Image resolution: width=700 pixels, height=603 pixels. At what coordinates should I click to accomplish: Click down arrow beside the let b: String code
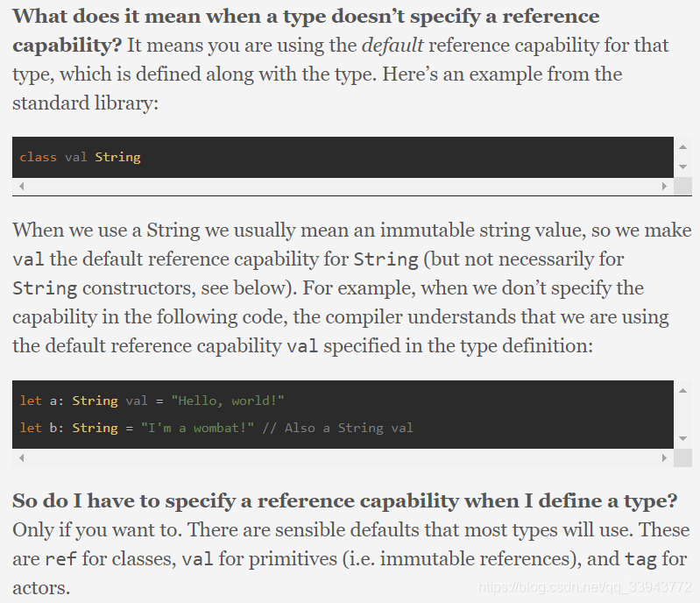(682, 438)
